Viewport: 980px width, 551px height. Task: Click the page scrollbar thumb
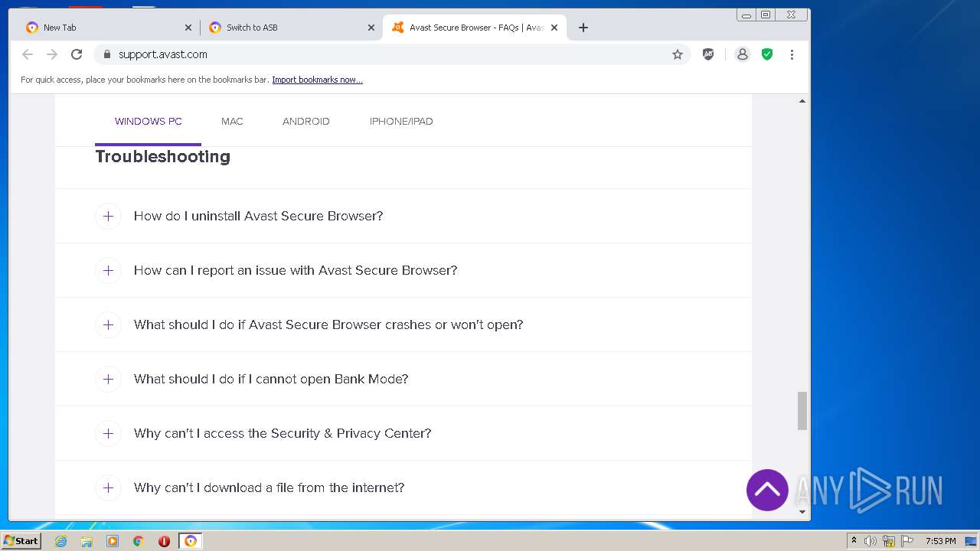pyautogui.click(x=802, y=411)
